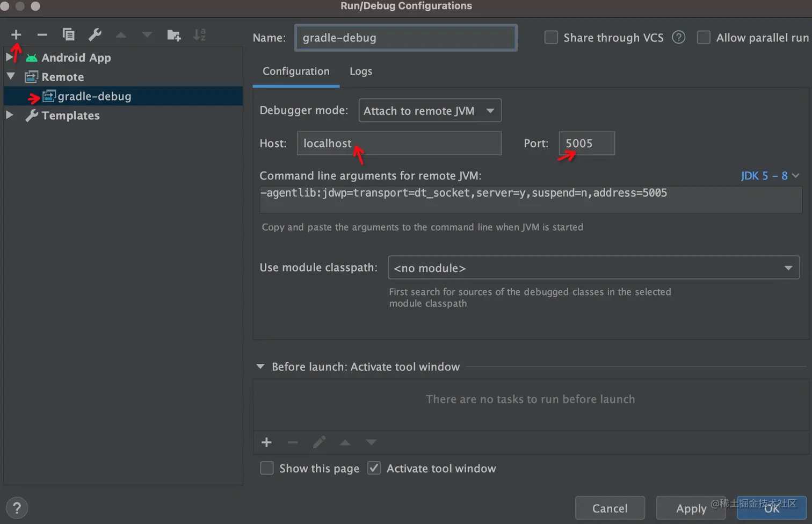The image size is (812, 524).
Task: Click the gradle-debug configuration icon
Action: (49, 96)
